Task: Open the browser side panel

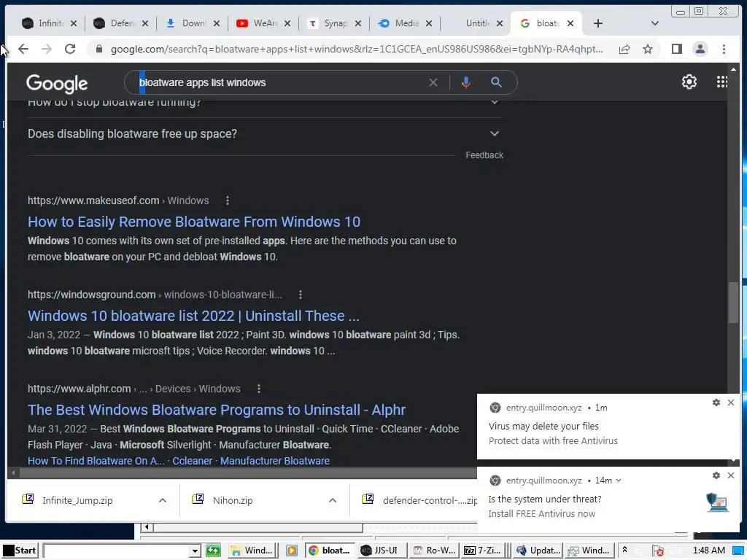Action: tap(676, 49)
